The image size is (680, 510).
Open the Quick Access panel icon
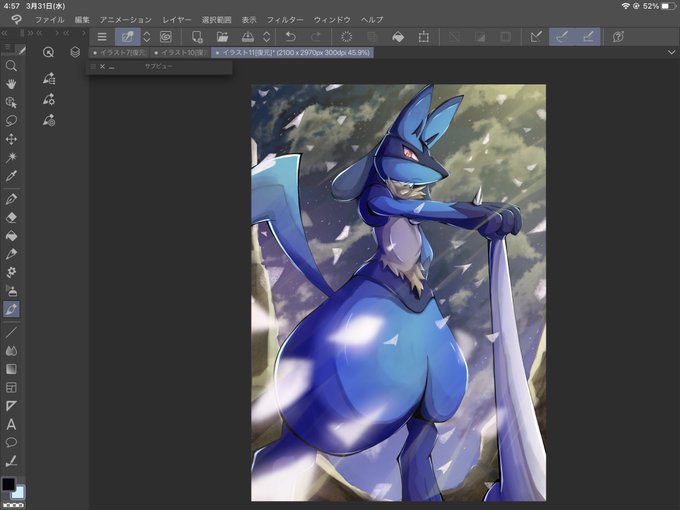coord(49,52)
